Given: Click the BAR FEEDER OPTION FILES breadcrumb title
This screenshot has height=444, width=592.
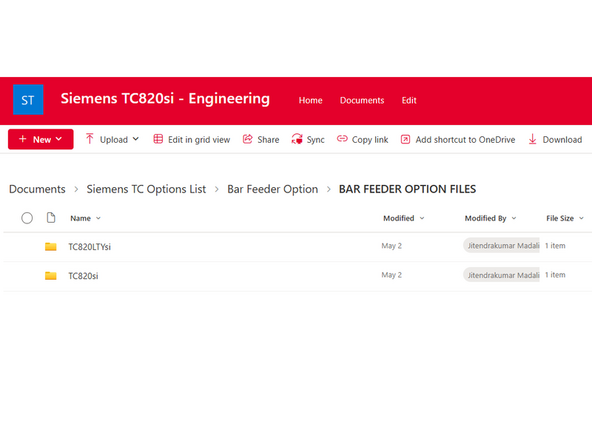Looking at the screenshot, I should [x=407, y=189].
